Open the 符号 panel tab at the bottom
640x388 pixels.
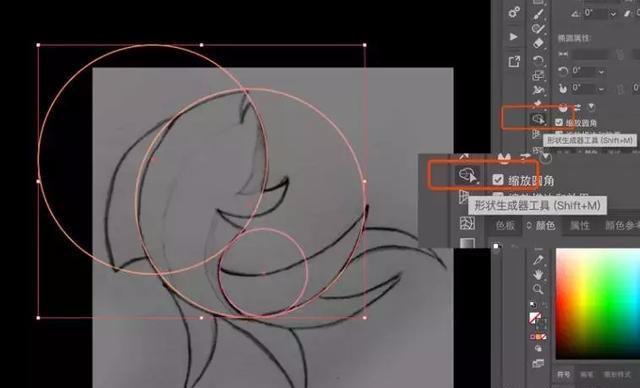click(564, 374)
